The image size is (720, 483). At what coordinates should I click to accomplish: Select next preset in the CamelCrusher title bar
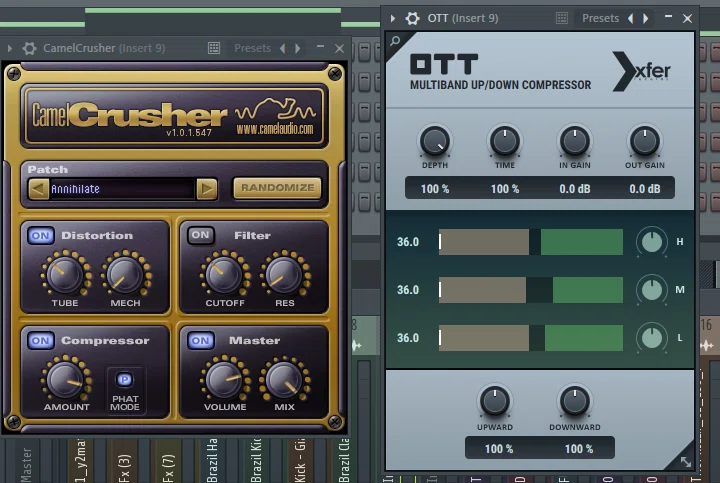point(298,48)
